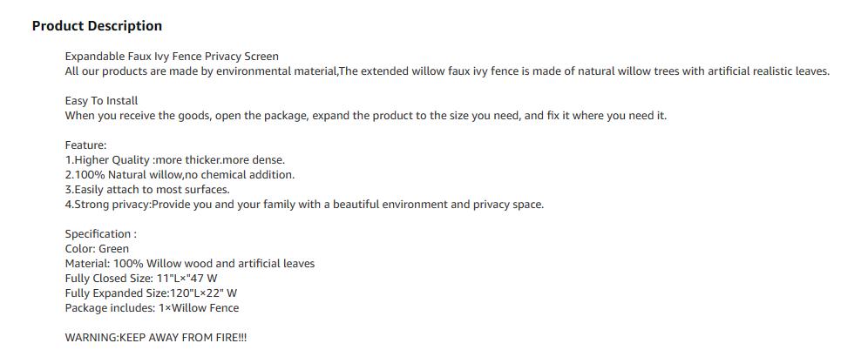Click the Material: 100% Willow wood line
This screenshot has width=868, height=350.
189,264
